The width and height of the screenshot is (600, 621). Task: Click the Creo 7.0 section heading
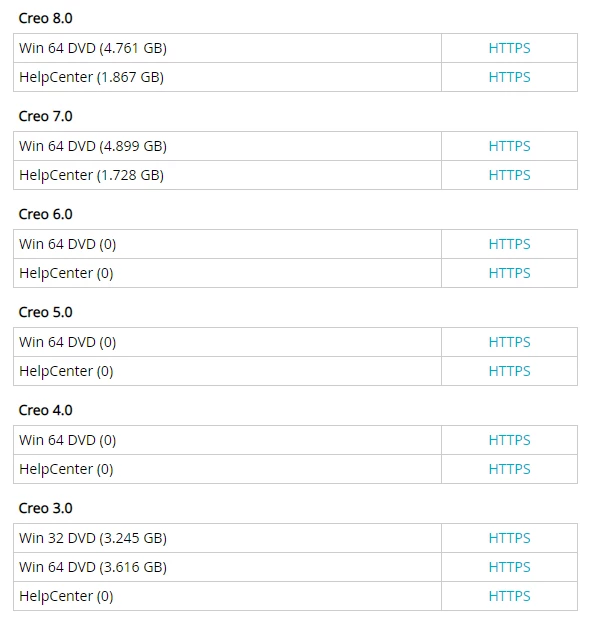pos(46,116)
